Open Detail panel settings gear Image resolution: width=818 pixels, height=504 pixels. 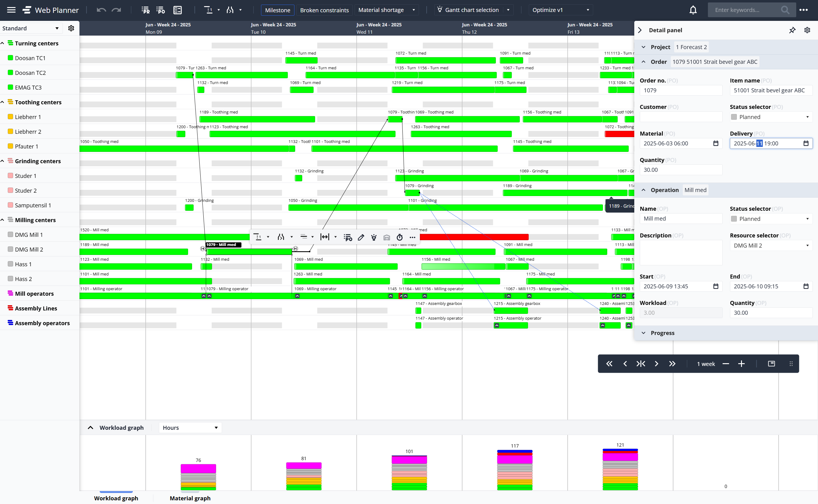point(807,30)
